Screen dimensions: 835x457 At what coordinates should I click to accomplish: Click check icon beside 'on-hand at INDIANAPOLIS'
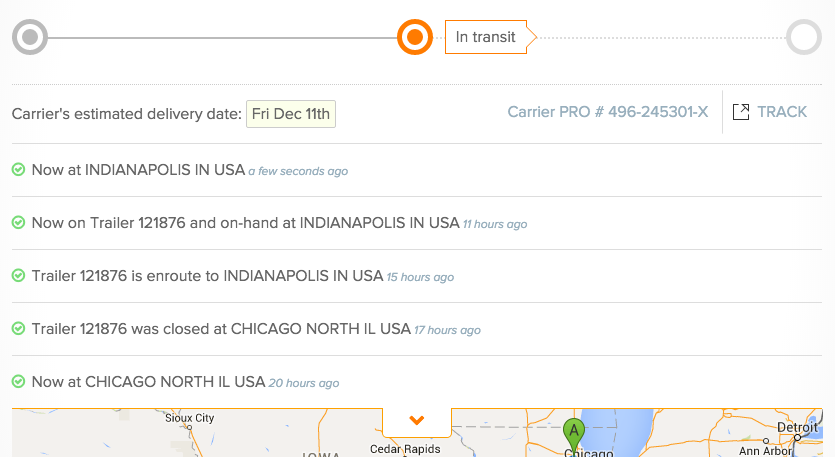[18, 223]
